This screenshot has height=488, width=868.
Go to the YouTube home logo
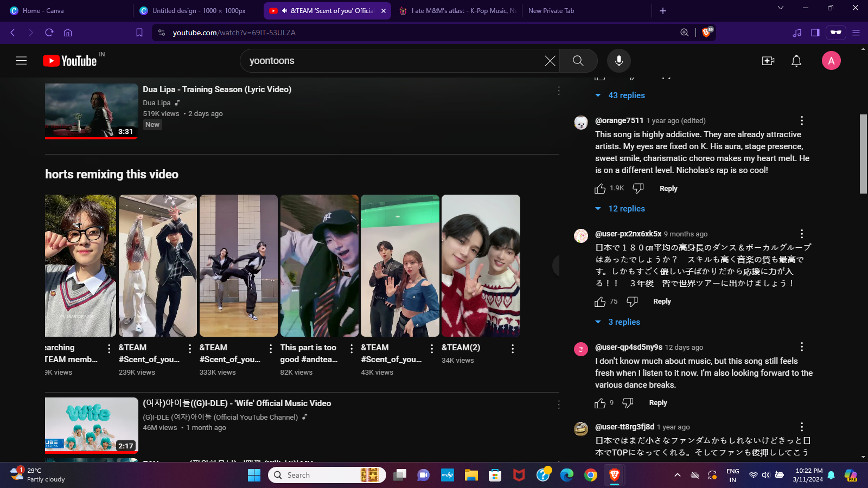point(70,61)
